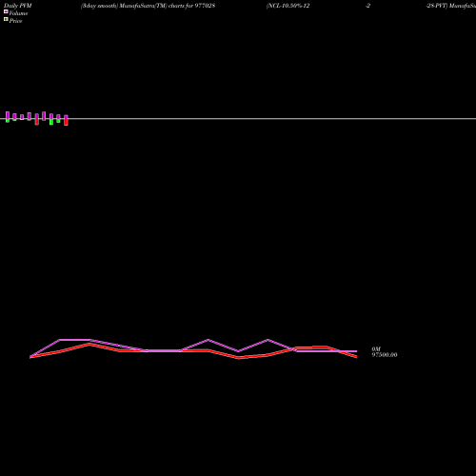This screenshot has height=476, width=476.
Task: Click the 'Daily PVM' title text
Action: pos(18,6)
